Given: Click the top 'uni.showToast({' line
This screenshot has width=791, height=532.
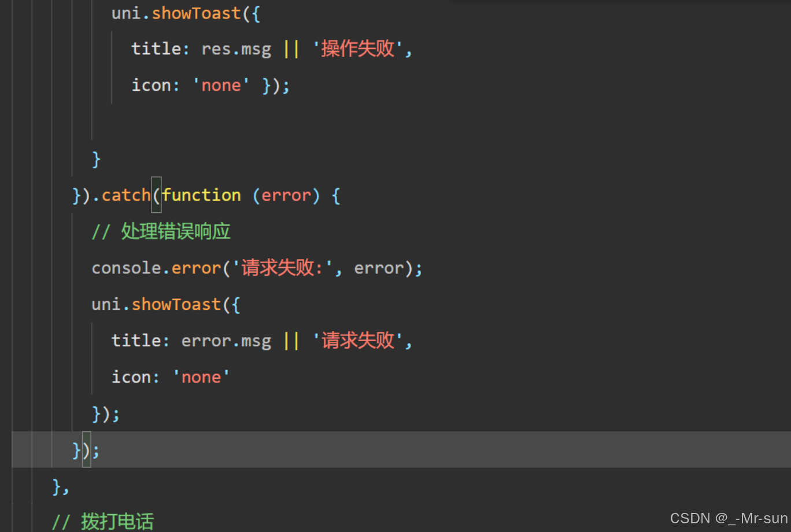Looking at the screenshot, I should (186, 13).
